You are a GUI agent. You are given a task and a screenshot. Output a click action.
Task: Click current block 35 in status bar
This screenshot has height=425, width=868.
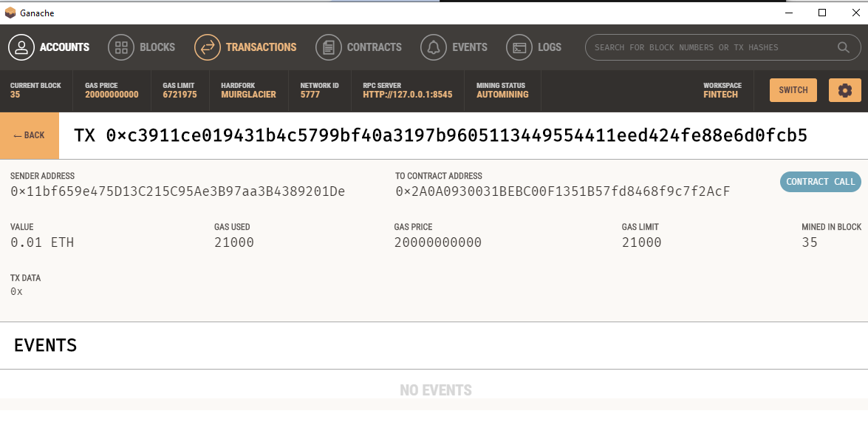click(14, 95)
